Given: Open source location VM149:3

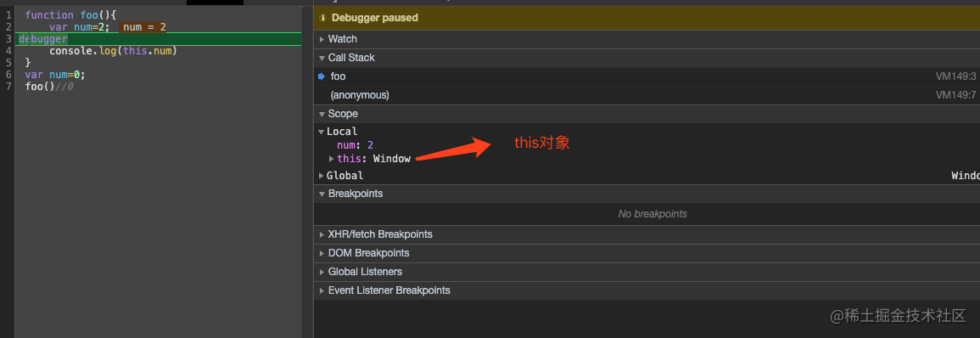Looking at the screenshot, I should pos(955,76).
